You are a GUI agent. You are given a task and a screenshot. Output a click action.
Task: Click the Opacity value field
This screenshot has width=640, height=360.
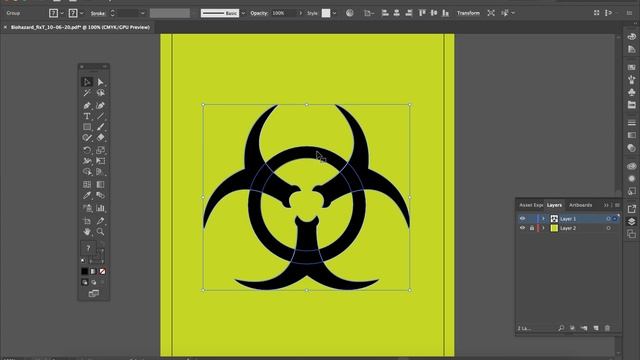click(x=284, y=13)
